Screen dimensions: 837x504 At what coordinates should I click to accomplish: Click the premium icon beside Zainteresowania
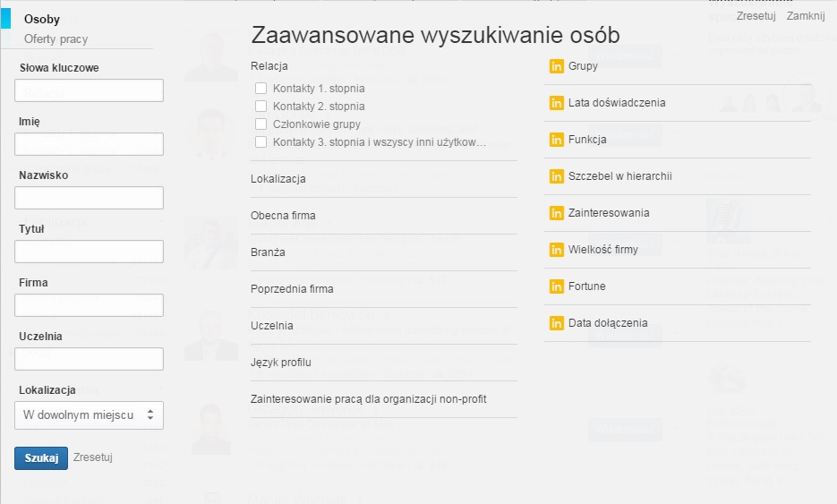[x=556, y=213]
